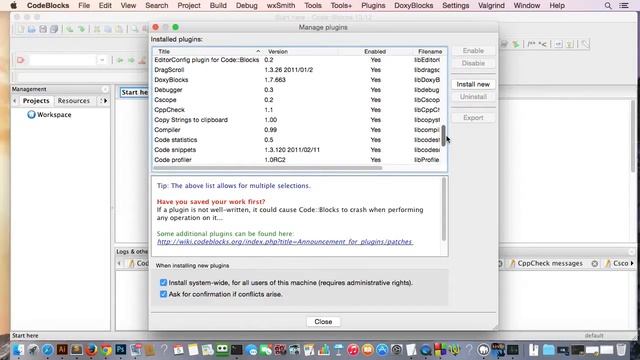
Task: Open the Plugins menu
Action: (373, 6)
